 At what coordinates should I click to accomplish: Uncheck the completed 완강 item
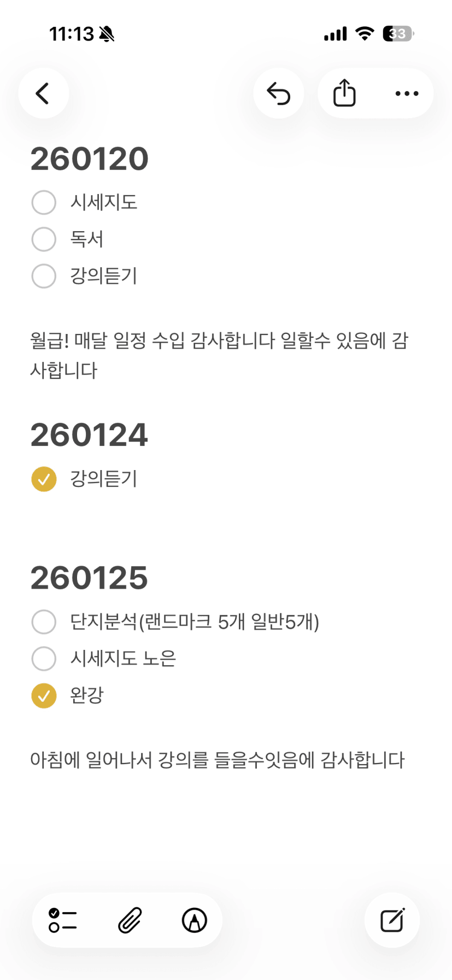[x=44, y=696]
